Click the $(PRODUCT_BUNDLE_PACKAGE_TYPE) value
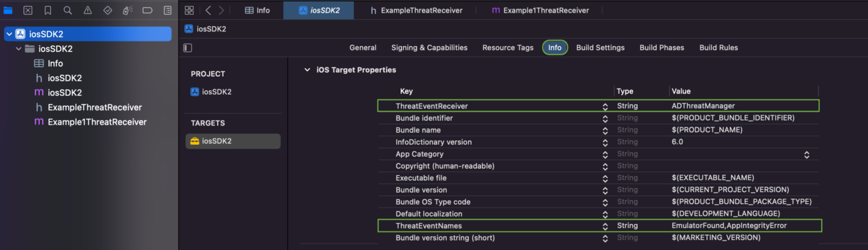 click(741, 202)
